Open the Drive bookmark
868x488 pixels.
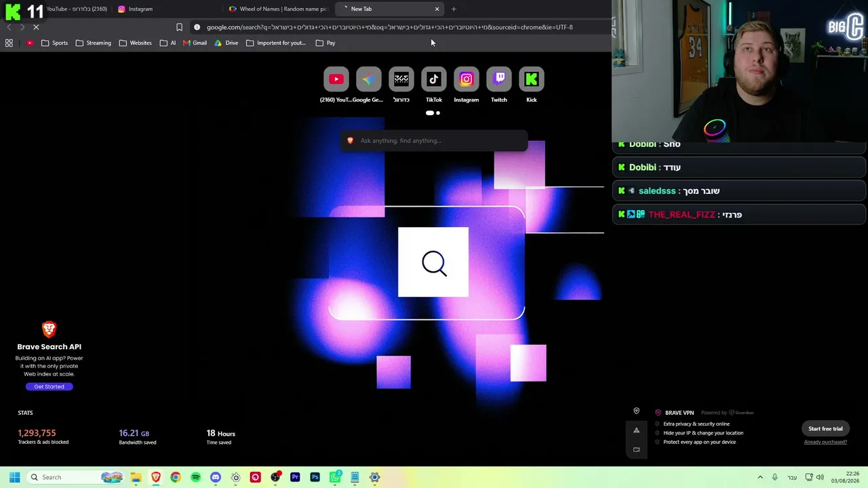226,43
